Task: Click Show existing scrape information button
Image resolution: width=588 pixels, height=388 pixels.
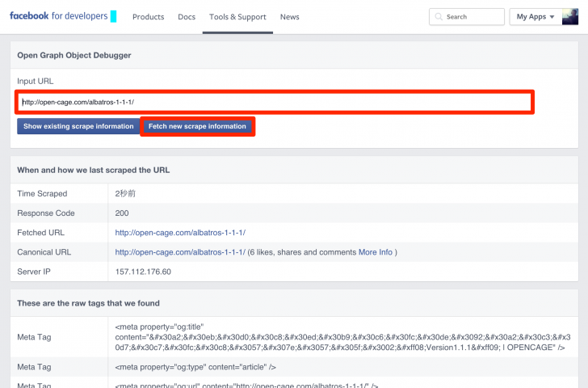Action: point(78,126)
